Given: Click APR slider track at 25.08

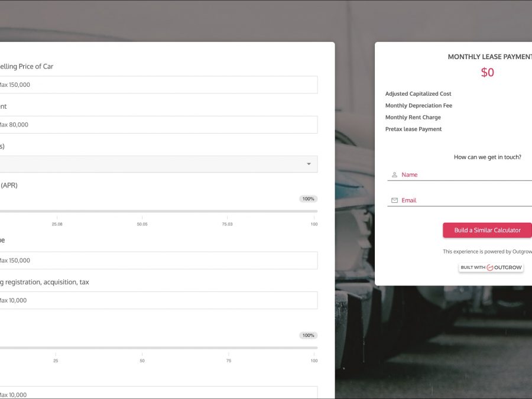Looking at the screenshot, I should (x=57, y=211).
